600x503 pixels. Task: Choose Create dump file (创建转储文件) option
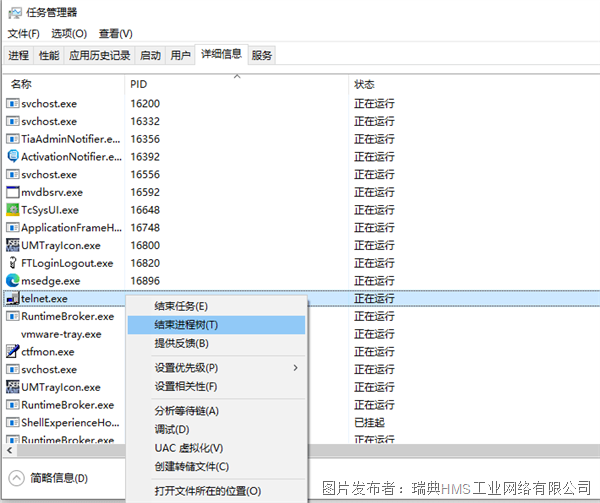pyautogui.click(x=216, y=467)
